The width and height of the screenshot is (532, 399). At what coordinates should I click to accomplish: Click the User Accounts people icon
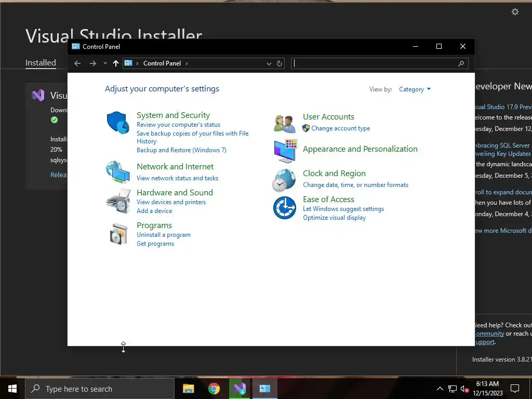click(x=284, y=124)
